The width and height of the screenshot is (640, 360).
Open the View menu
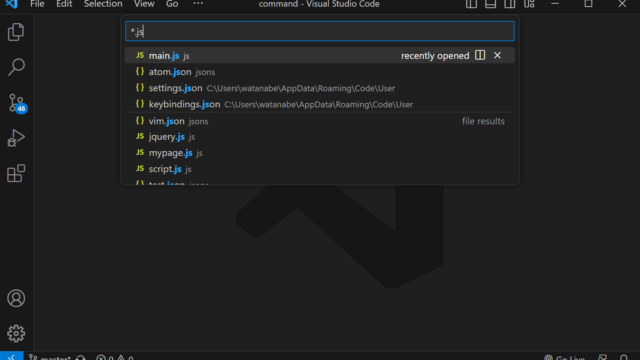point(144,4)
